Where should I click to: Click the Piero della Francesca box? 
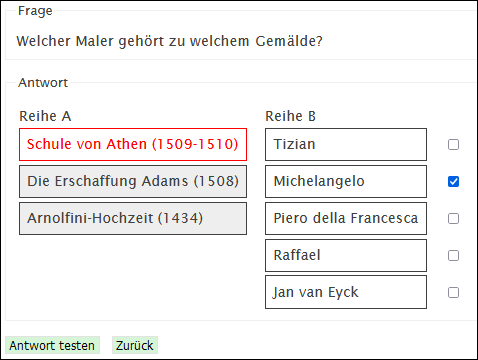pos(346,219)
